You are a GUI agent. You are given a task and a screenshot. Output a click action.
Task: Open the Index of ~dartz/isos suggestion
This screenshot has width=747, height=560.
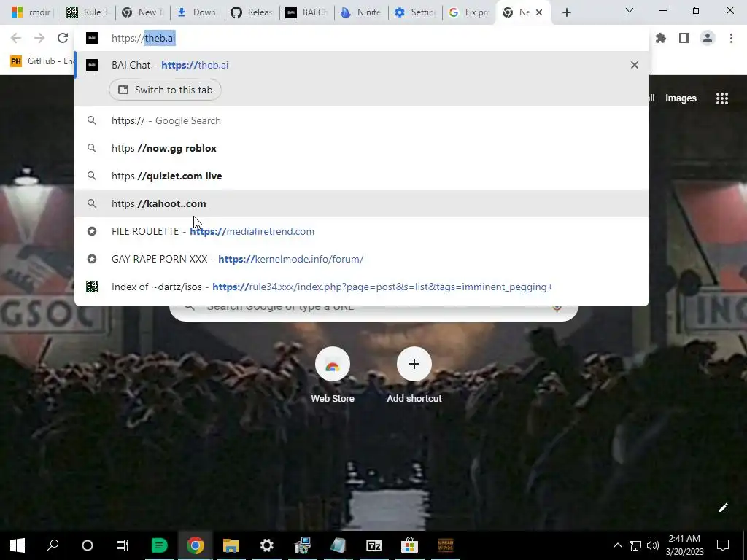pos(362,287)
